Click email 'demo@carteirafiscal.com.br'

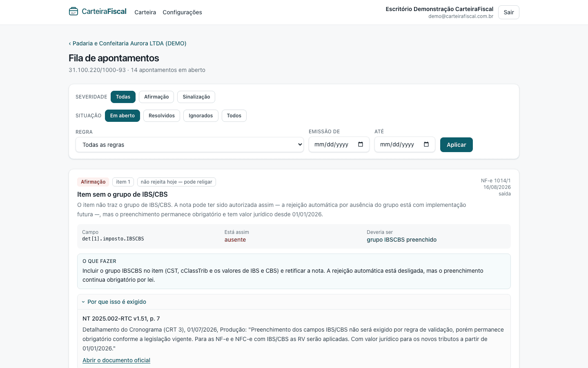[461, 16]
